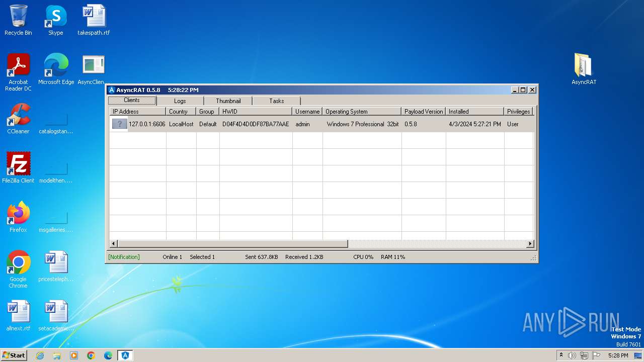Sort by HWID column header

point(256,112)
